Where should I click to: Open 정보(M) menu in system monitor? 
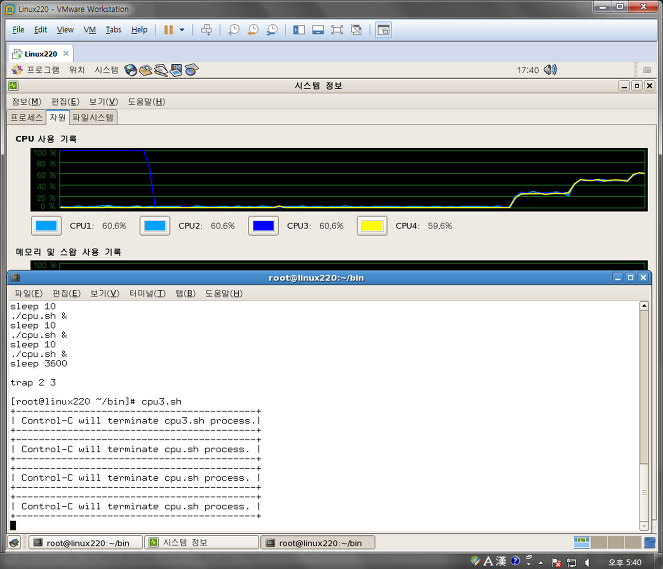coord(26,102)
